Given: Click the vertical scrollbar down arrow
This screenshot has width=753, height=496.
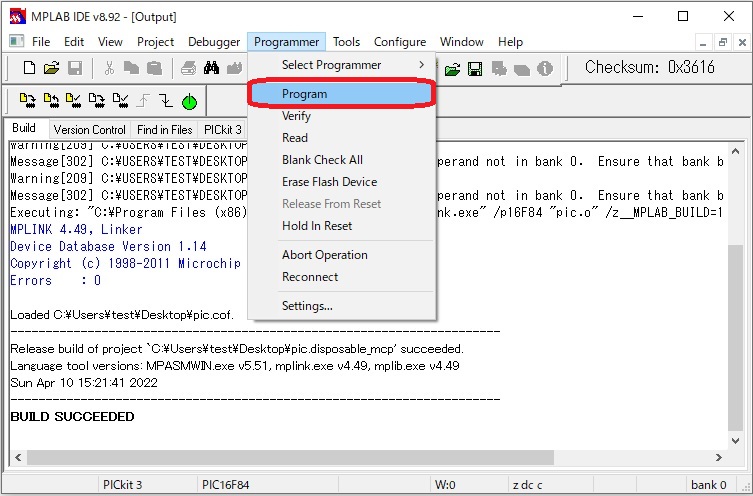Looking at the screenshot, I should [x=735, y=441].
